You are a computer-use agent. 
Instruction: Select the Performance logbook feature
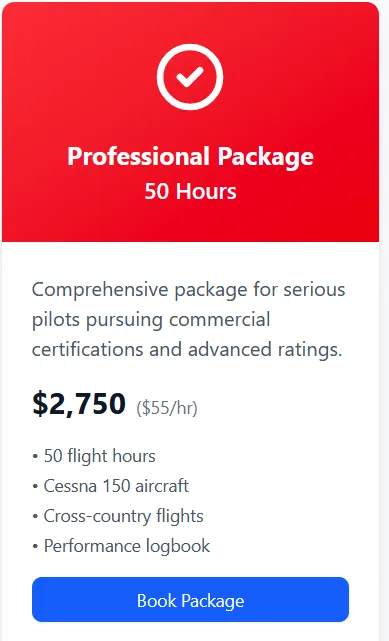[x=121, y=546]
